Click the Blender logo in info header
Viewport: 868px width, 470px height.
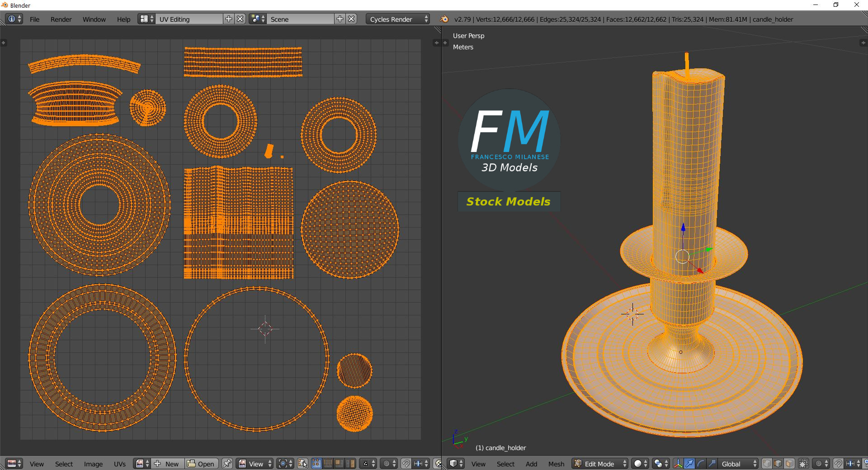(444, 19)
